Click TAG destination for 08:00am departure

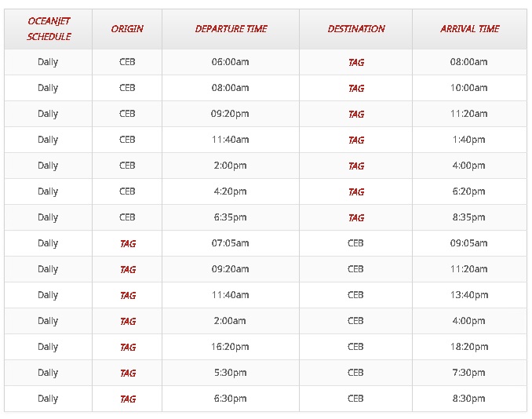356,88
